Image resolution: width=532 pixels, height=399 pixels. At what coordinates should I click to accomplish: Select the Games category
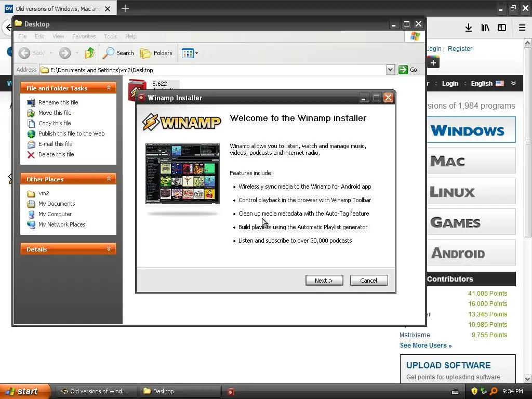click(x=471, y=222)
